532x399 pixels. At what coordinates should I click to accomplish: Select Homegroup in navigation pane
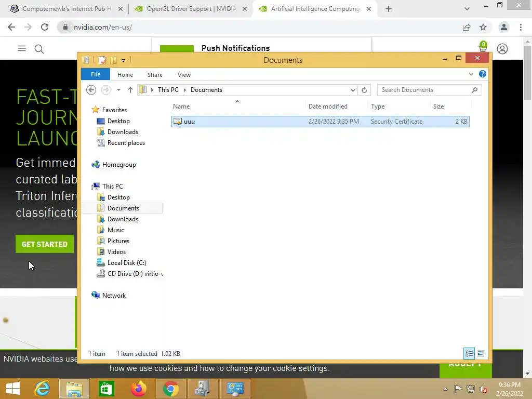(119, 165)
